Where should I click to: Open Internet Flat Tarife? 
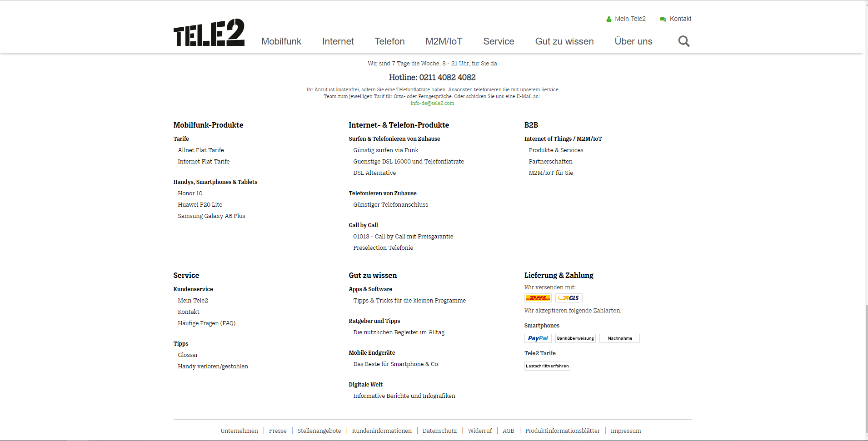204,162
